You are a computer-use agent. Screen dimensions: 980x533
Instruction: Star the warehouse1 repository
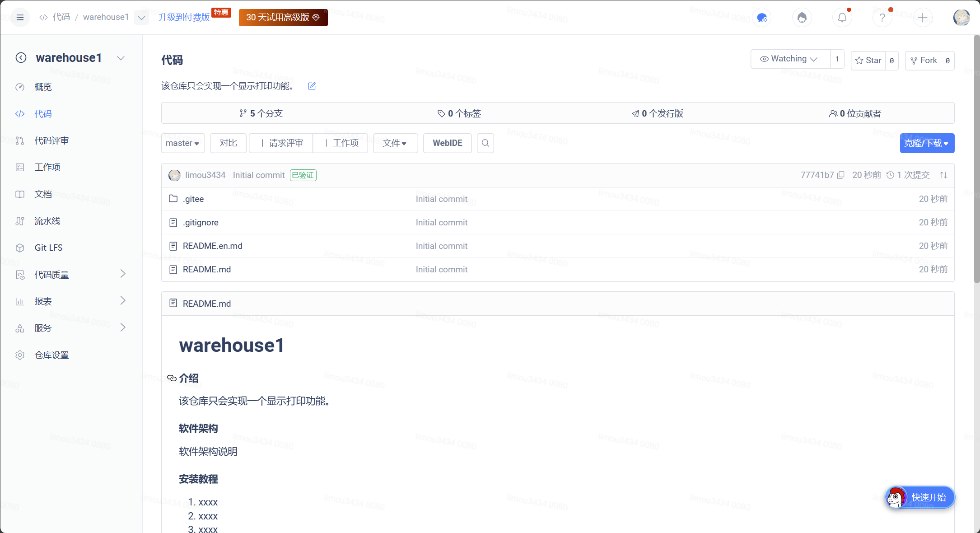(868, 60)
